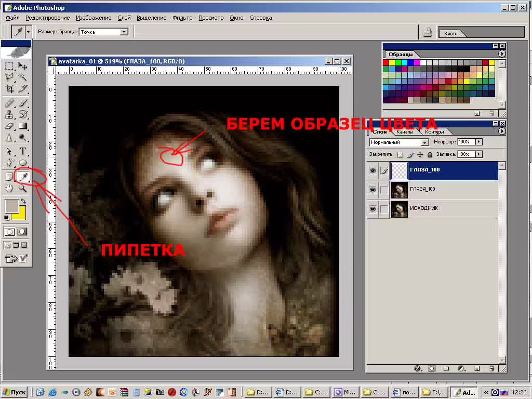Open the new adjustment layer menu

pyautogui.click(x=461, y=368)
